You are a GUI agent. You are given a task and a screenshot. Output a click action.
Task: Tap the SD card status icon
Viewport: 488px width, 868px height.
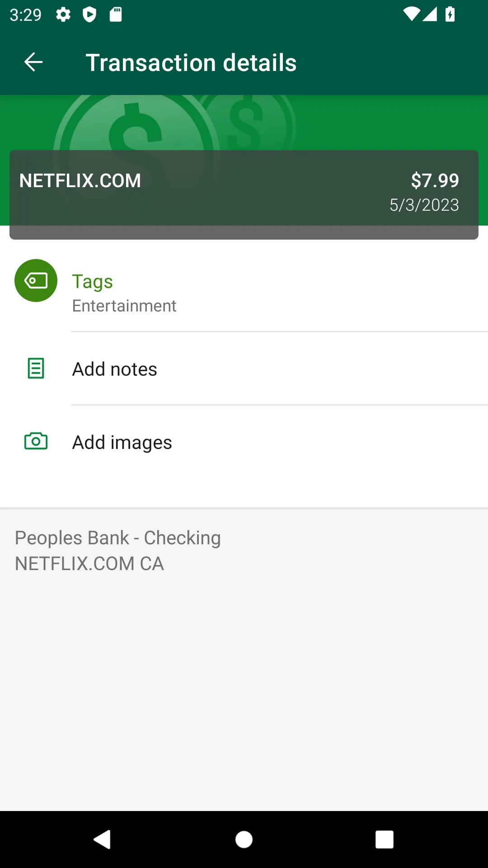coord(116,15)
